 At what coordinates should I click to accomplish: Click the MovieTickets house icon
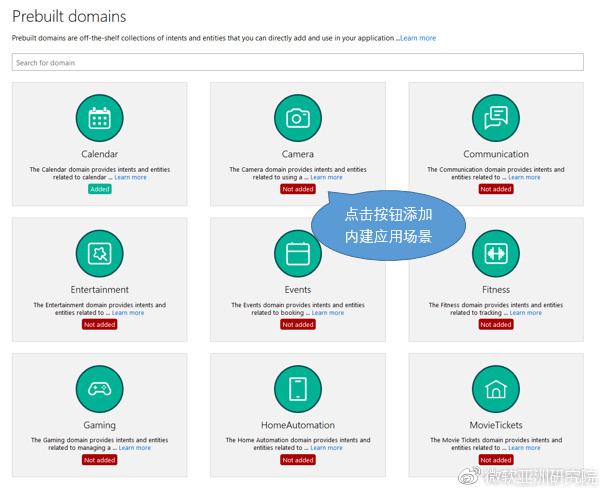click(x=495, y=389)
